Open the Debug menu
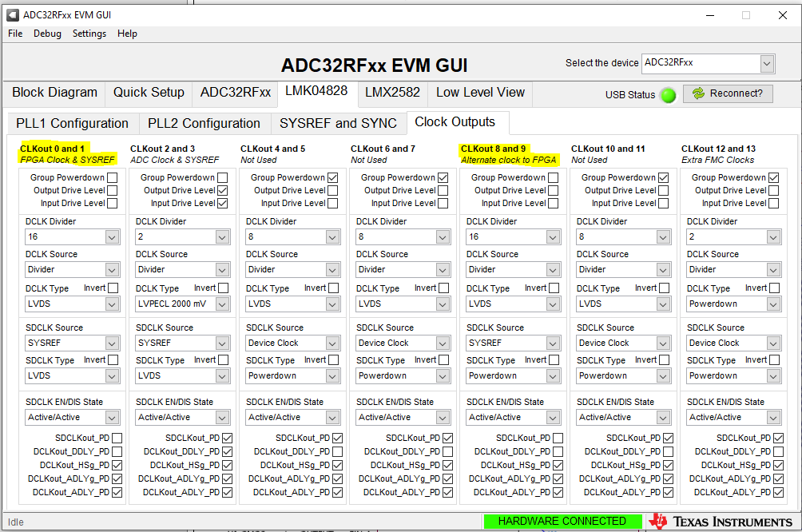This screenshot has width=802, height=532. [48, 34]
